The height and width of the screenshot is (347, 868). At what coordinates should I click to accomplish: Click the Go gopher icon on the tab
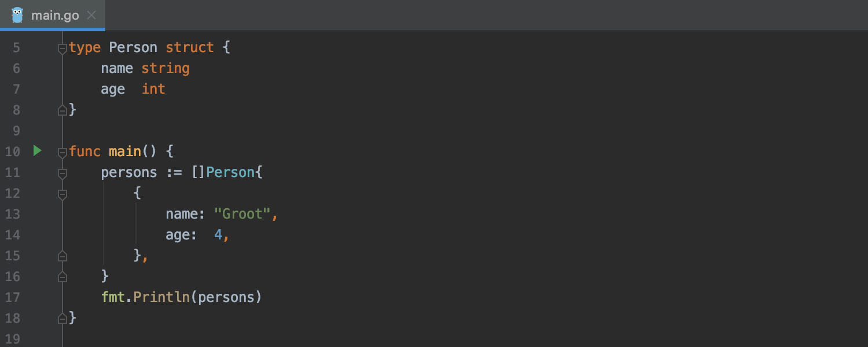coord(18,15)
